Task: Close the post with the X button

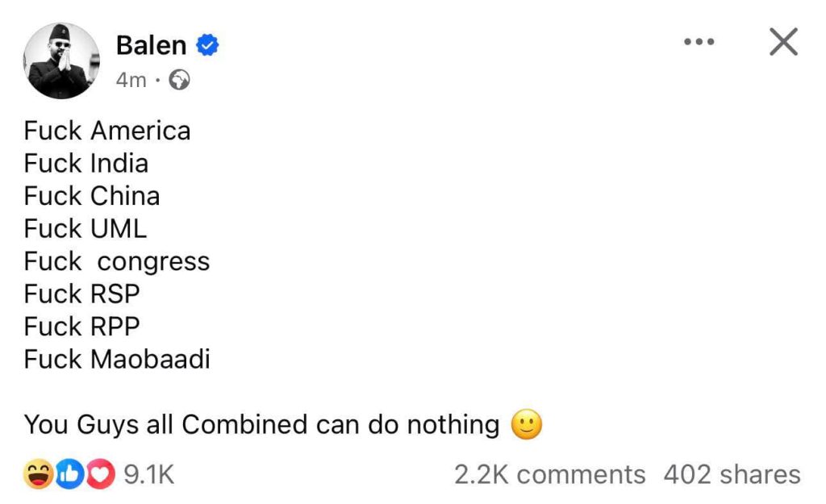Action: coord(782,43)
